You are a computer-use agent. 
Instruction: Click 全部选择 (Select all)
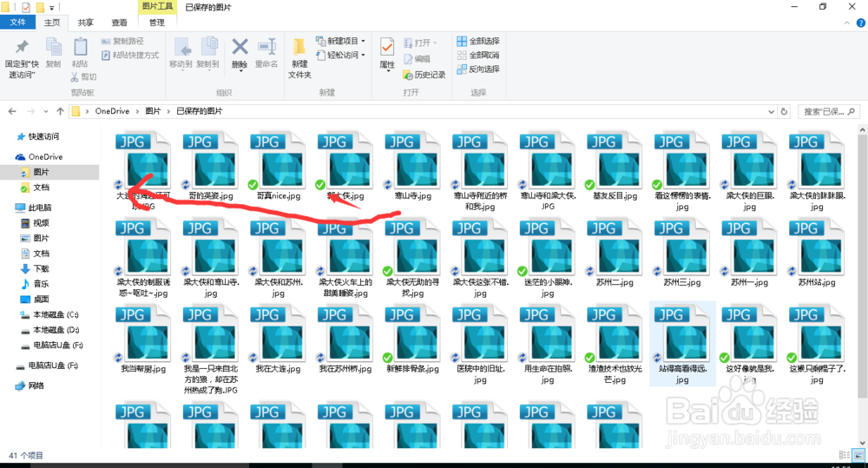click(x=478, y=41)
